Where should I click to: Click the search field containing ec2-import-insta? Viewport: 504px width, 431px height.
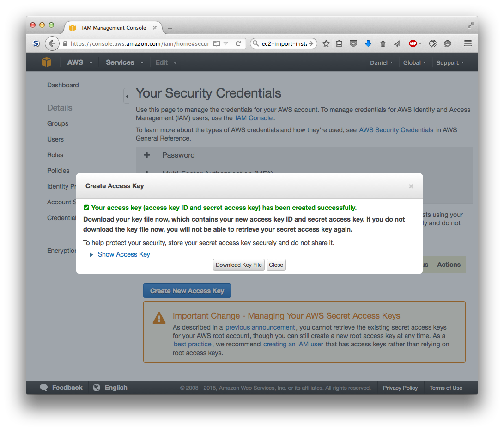point(284,43)
